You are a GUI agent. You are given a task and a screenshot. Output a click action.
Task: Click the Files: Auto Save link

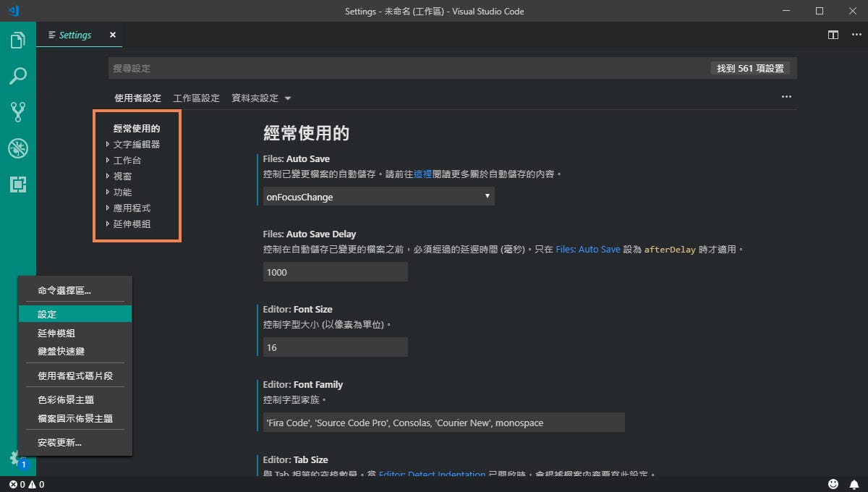click(x=588, y=249)
